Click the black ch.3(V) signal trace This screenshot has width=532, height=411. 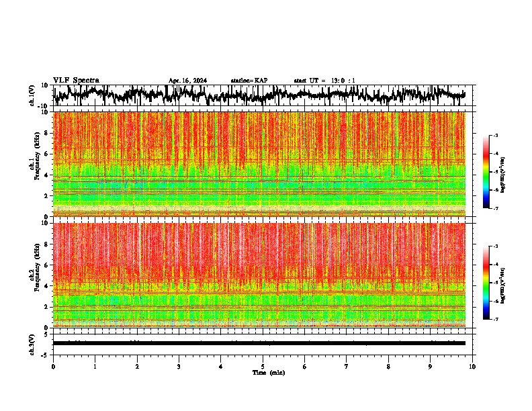click(259, 343)
